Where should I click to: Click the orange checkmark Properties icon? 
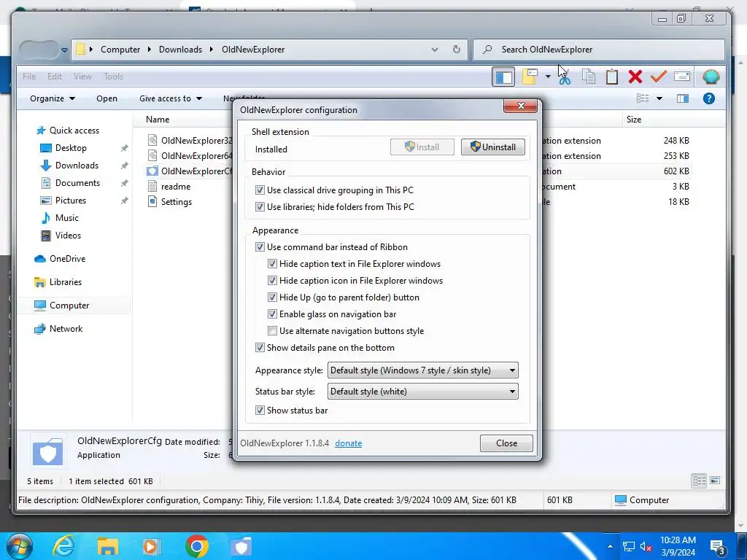tap(659, 77)
